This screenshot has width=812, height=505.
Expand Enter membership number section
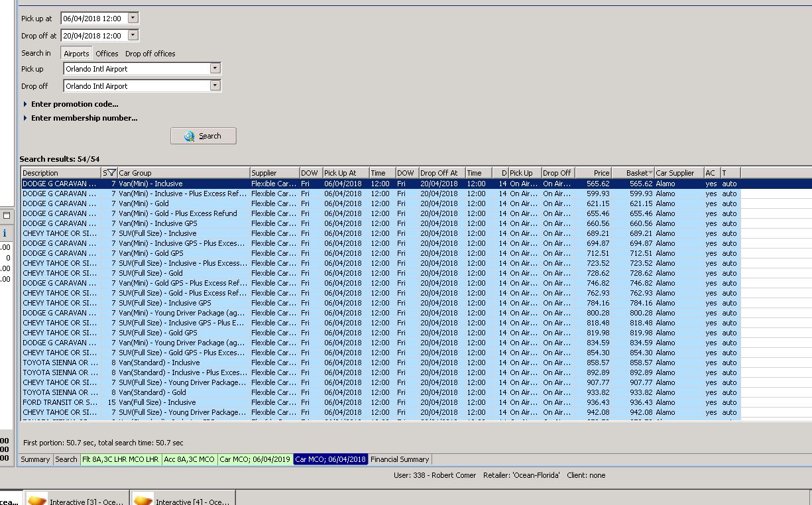pyautogui.click(x=84, y=118)
